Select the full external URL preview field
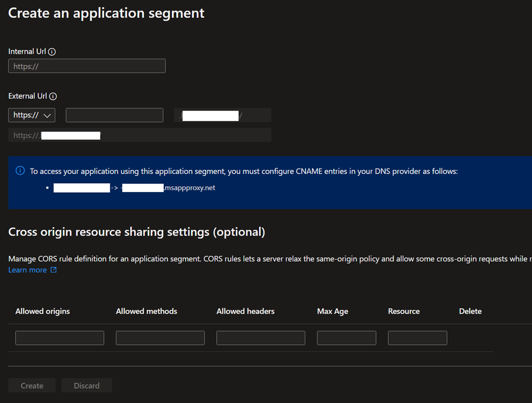 pyautogui.click(x=140, y=135)
